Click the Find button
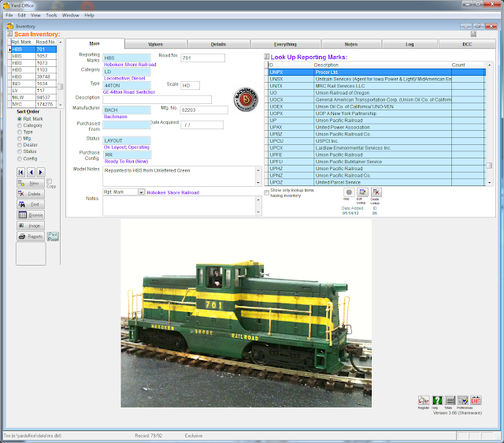The image size is (504, 443). click(x=31, y=204)
